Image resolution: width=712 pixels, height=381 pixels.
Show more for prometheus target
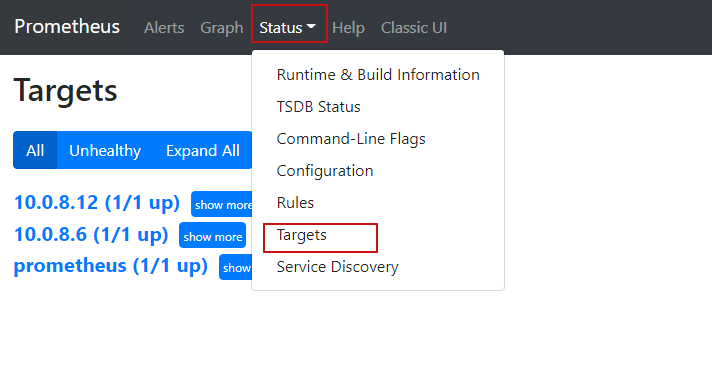point(236,267)
